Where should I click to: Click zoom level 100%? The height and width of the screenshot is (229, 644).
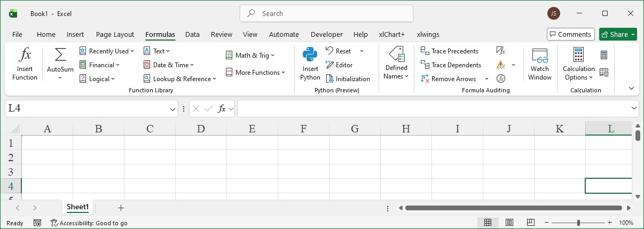626,223
